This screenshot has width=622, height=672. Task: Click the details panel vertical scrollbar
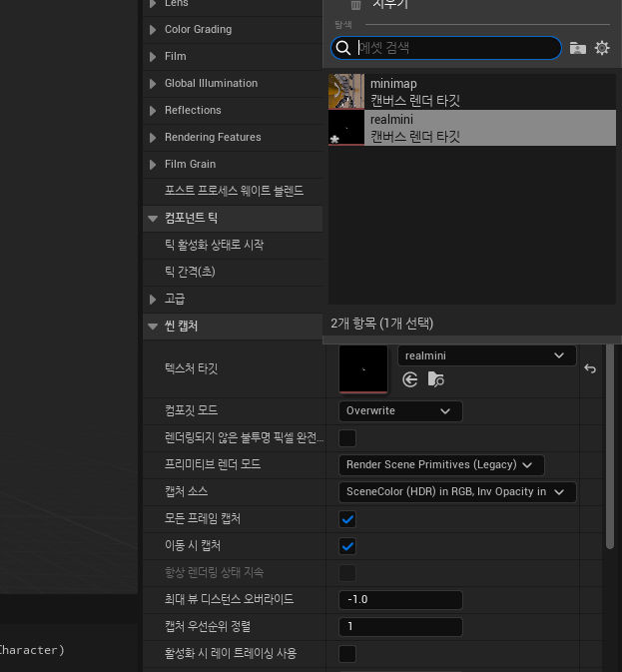point(610,446)
